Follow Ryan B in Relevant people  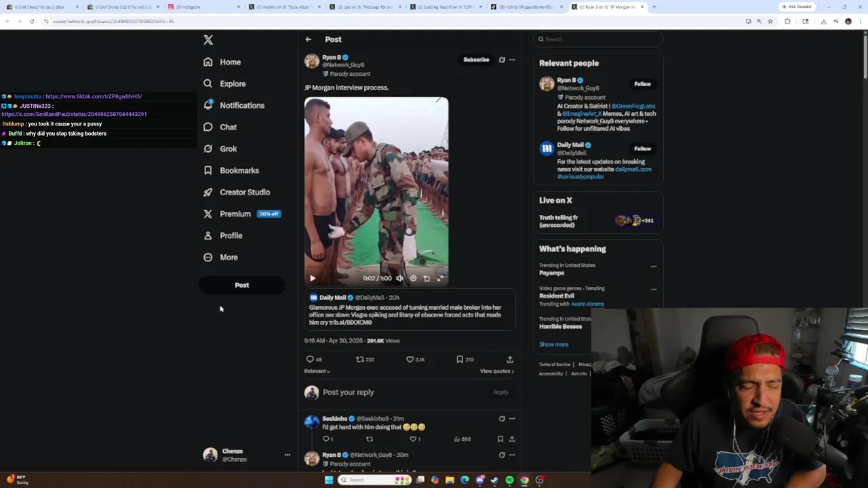[642, 84]
